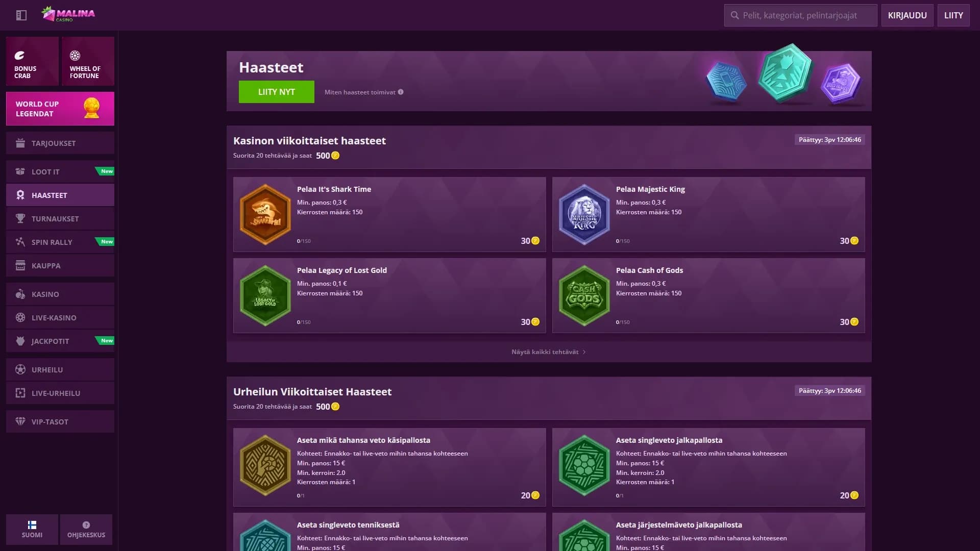Open Loot It menu item
Viewport: 980px width, 551px height.
(x=60, y=172)
